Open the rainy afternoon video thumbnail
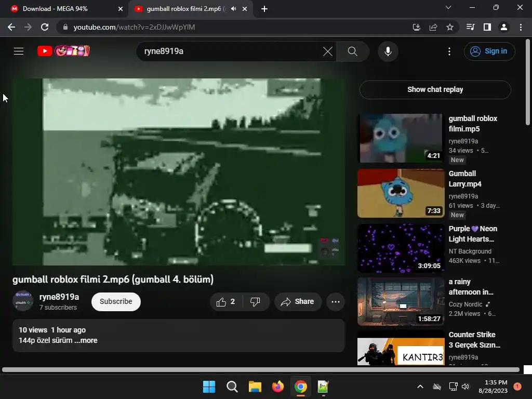Screen dimensions: 532x399 click(401, 301)
